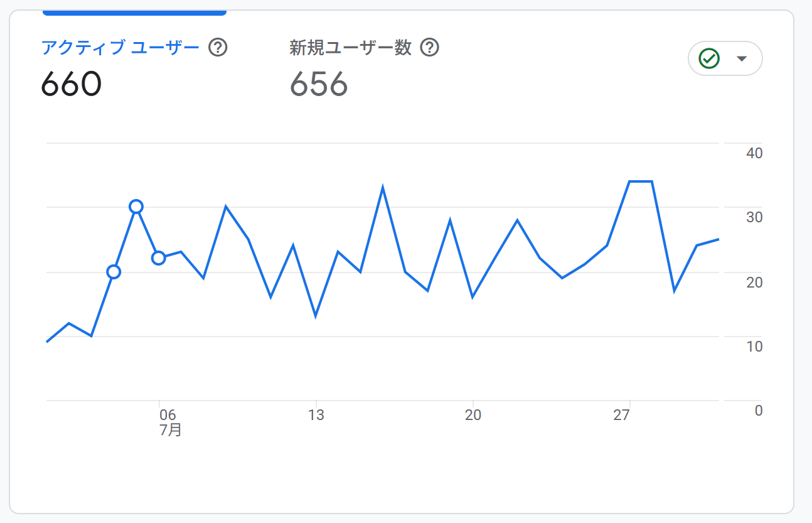
Task: Click the 20 date label on x-axis
Action: point(473,415)
